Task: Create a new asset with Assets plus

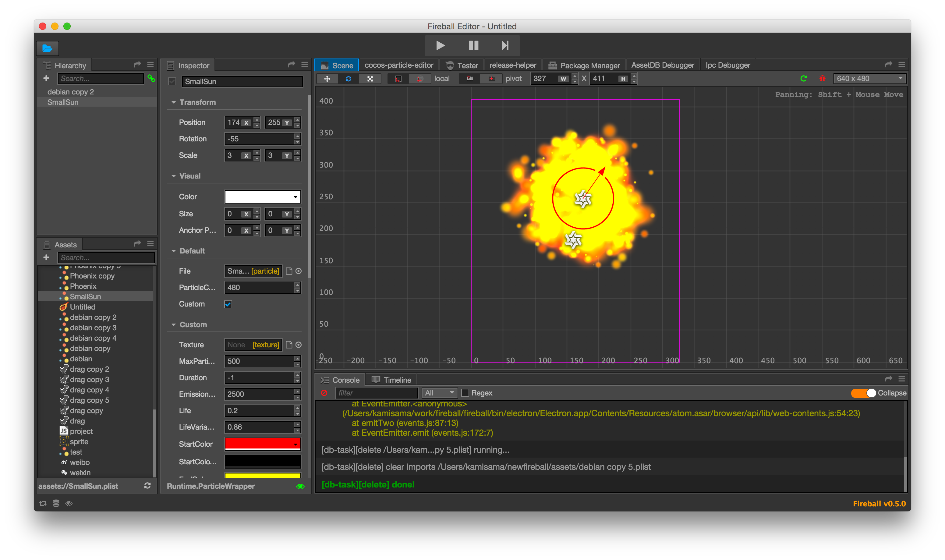Action: (46, 257)
